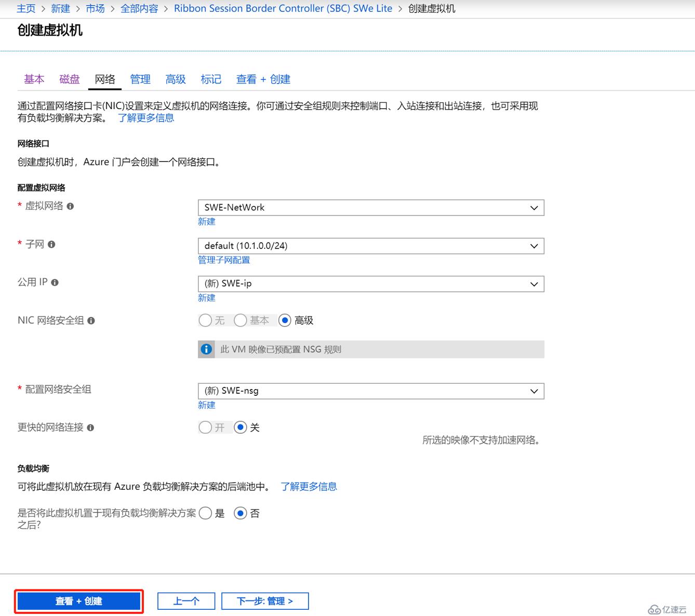Open the (新) SWE-nsg security group dropdown

point(371,391)
